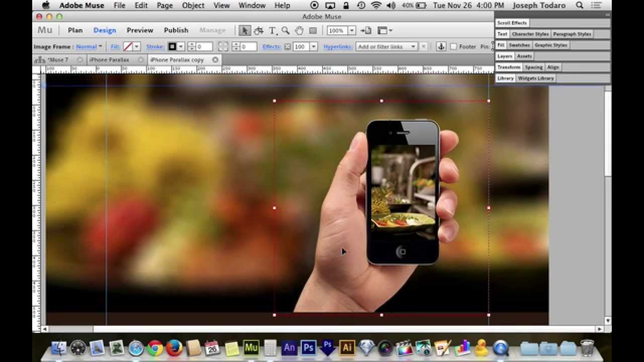Switch to Preview mode
Viewport: 644px width, 362px height.
coord(140,31)
